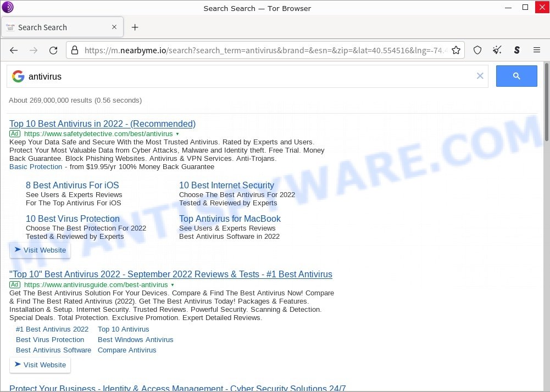550x392 pixels.
Task: Clear the antivirus search query
Action: click(480, 76)
